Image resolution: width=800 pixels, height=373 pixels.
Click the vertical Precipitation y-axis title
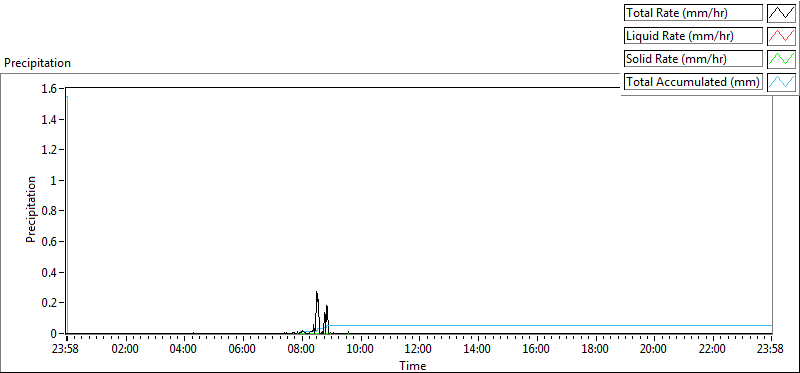31,209
